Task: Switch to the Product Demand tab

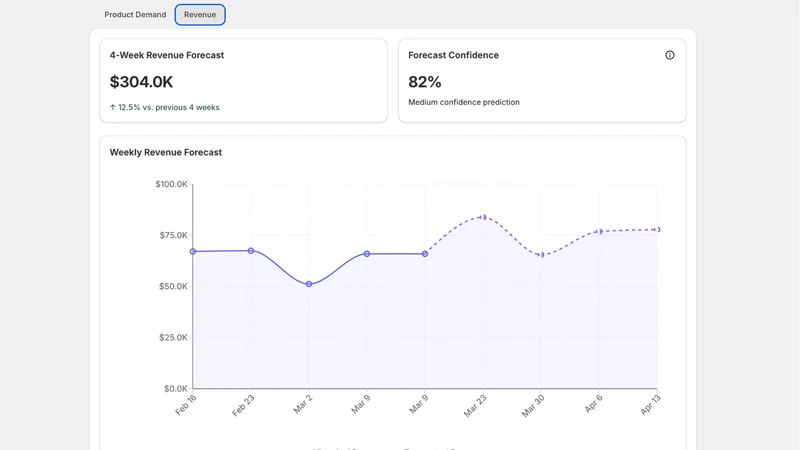Action: click(x=135, y=15)
